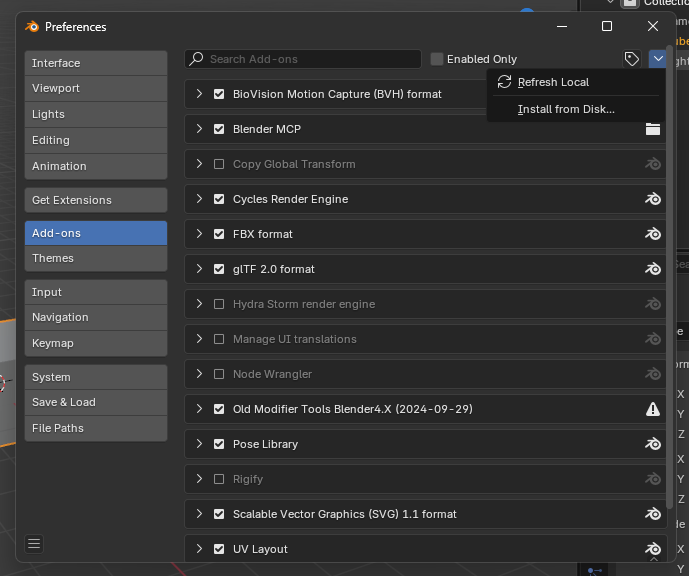Disable the Blender MCP add-on checkbox
This screenshot has height=576, width=689.
pos(219,129)
